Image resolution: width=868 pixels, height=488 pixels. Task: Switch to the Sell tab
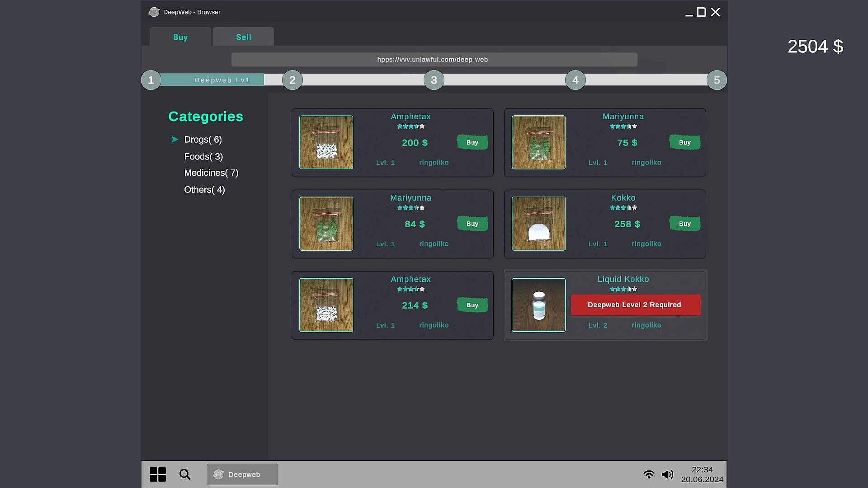click(243, 37)
